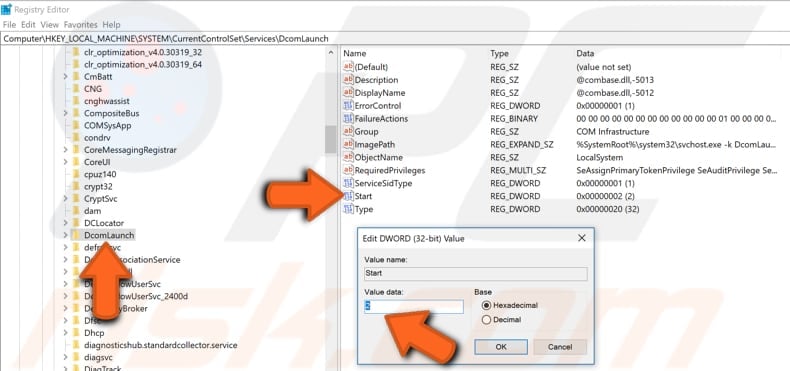This screenshot has height=371, width=790.
Task: Open the Help menu
Action: coord(111,24)
